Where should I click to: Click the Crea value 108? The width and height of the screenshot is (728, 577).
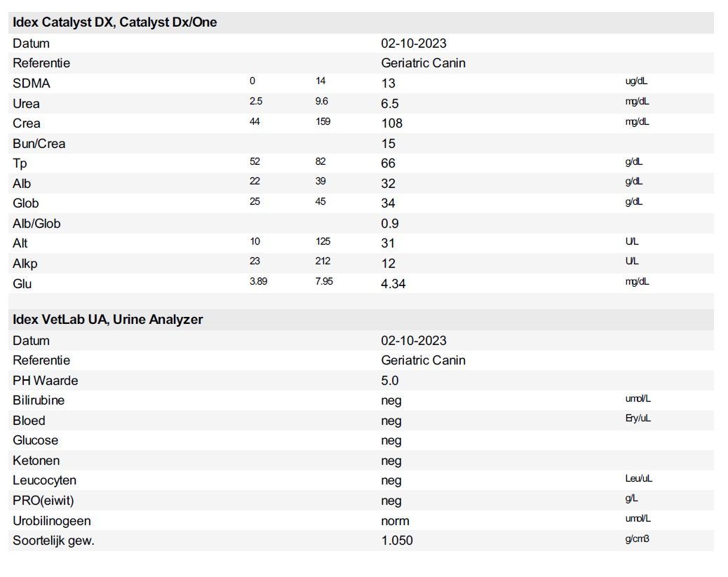click(x=392, y=123)
